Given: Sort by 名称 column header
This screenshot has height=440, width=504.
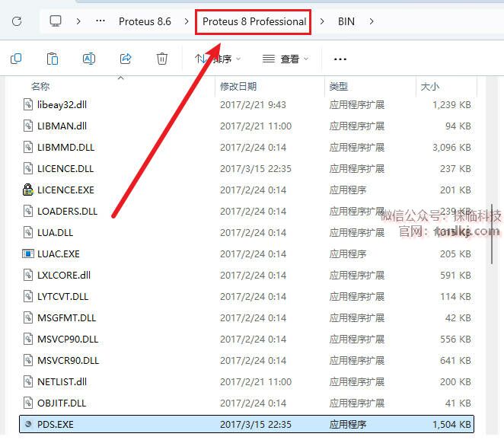Looking at the screenshot, I should [x=40, y=87].
